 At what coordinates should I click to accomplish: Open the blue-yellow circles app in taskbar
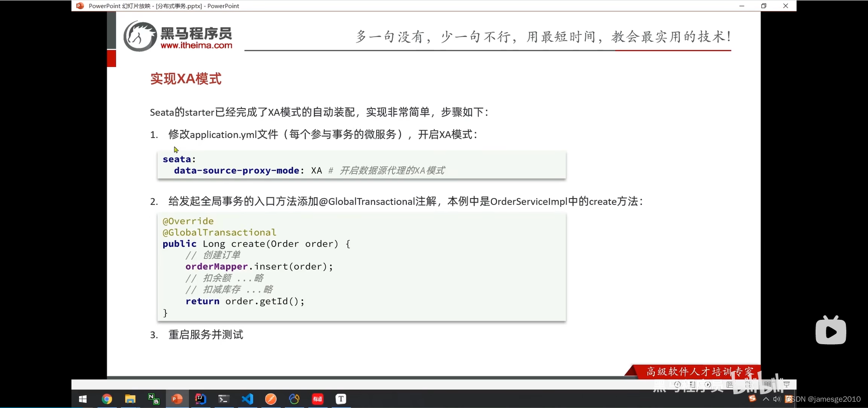point(294,399)
